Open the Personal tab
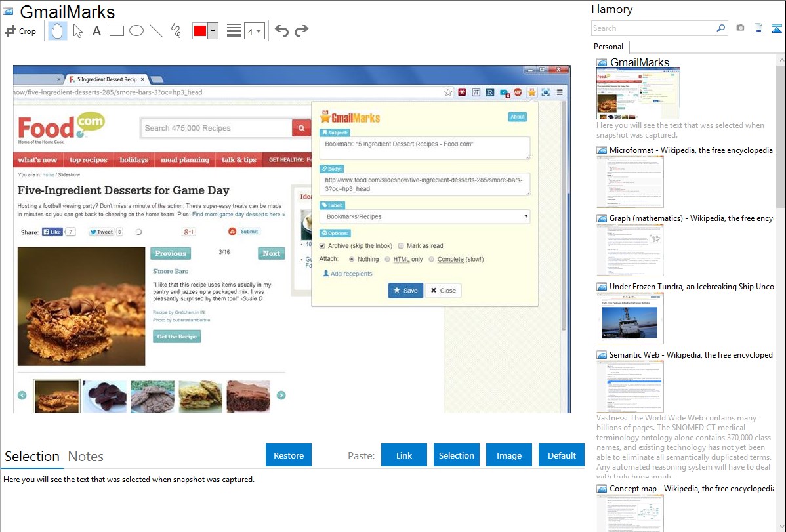 click(x=608, y=47)
